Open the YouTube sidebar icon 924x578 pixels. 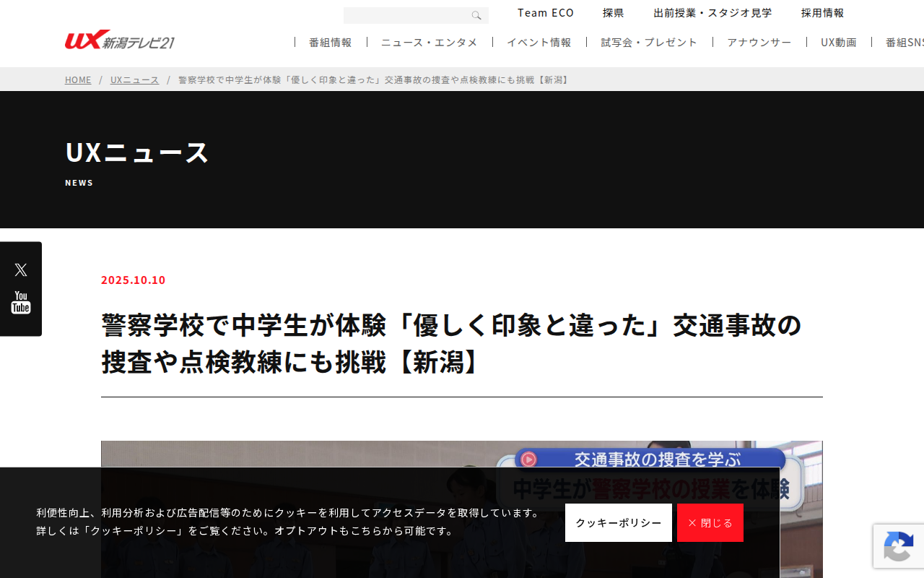click(x=21, y=303)
